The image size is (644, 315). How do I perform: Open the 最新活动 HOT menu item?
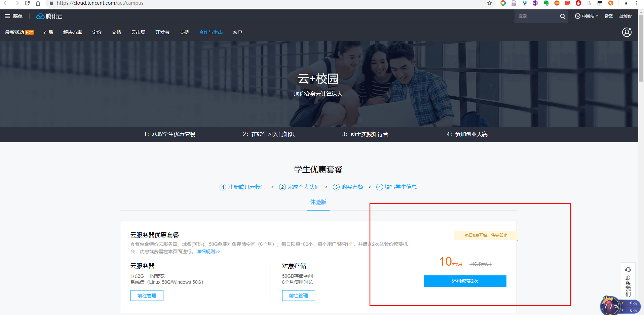(x=19, y=32)
